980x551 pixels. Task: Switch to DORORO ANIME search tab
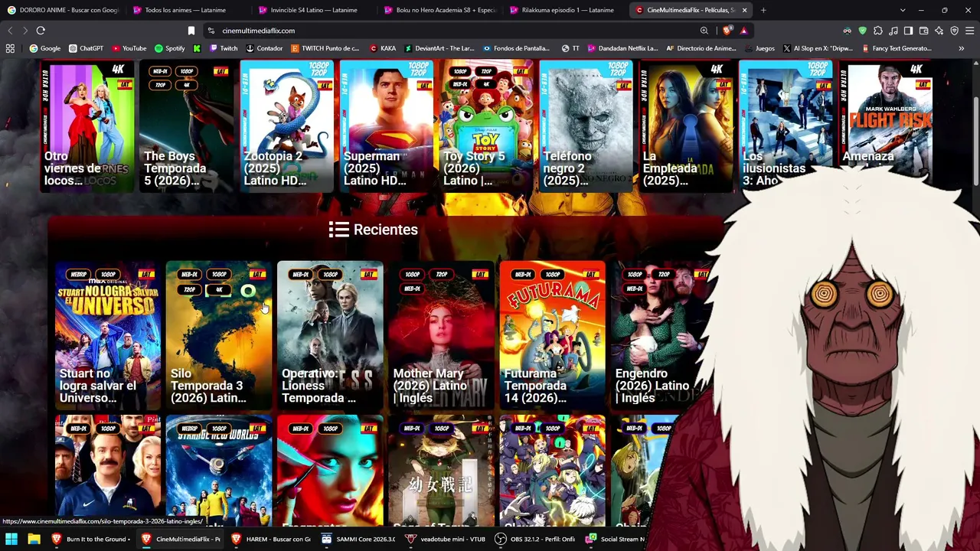63,10
